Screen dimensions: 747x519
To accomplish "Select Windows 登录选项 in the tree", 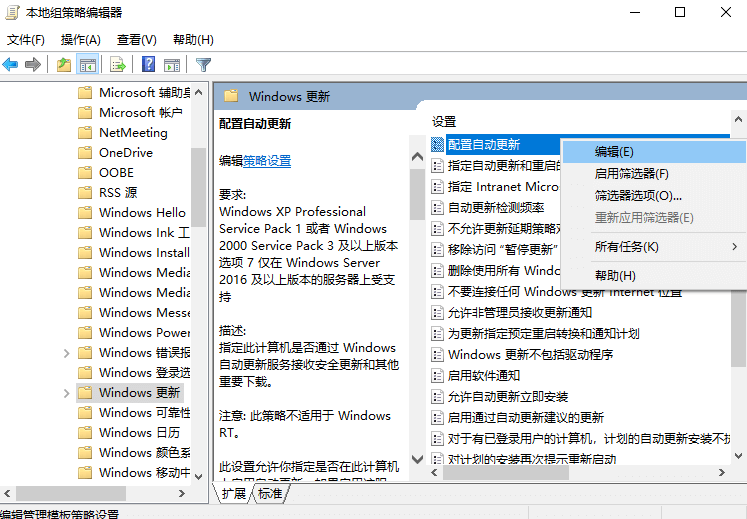I will (x=144, y=373).
